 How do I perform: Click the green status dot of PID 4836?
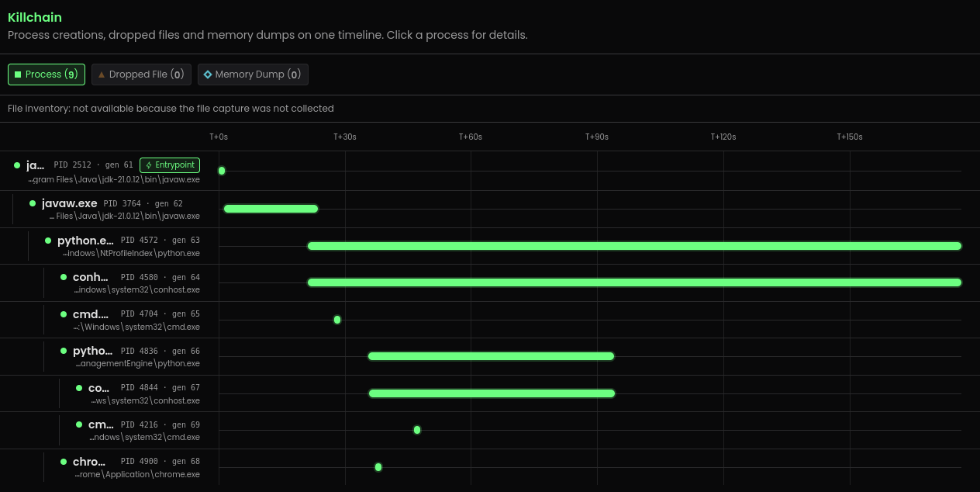point(64,351)
